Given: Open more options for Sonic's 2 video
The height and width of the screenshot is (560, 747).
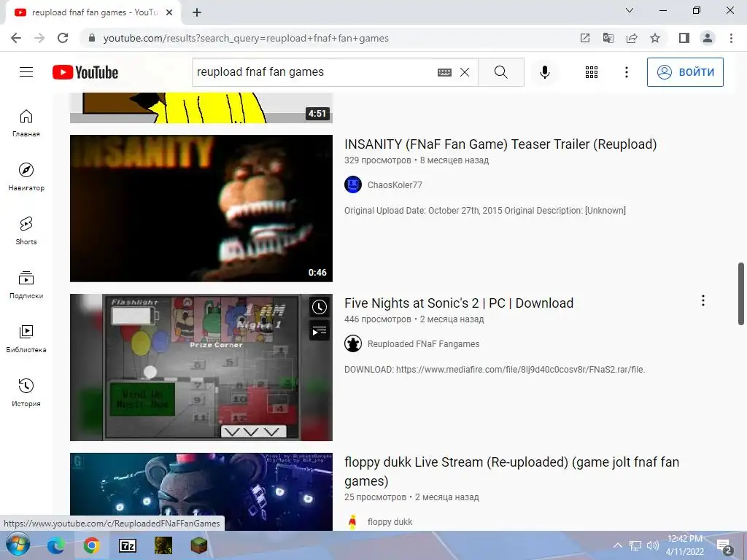Looking at the screenshot, I should (703, 300).
